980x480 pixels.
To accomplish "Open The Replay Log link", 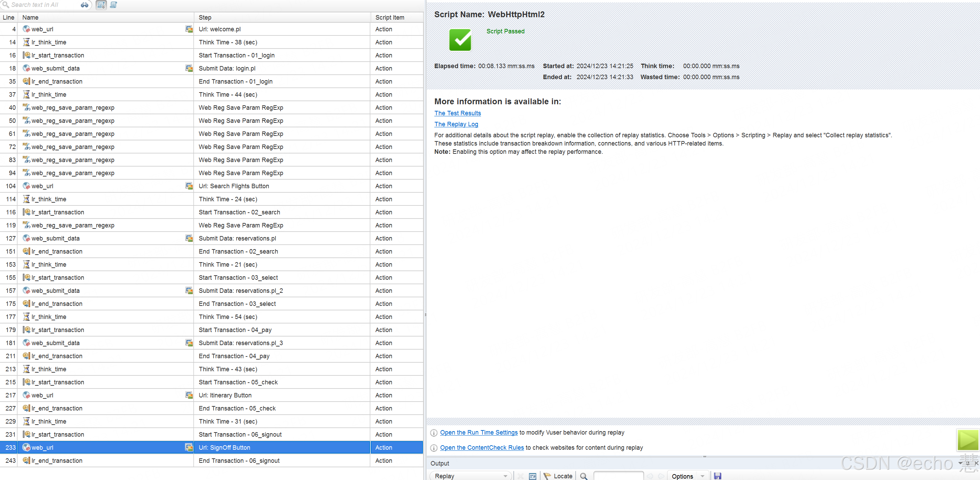I will 456,124.
